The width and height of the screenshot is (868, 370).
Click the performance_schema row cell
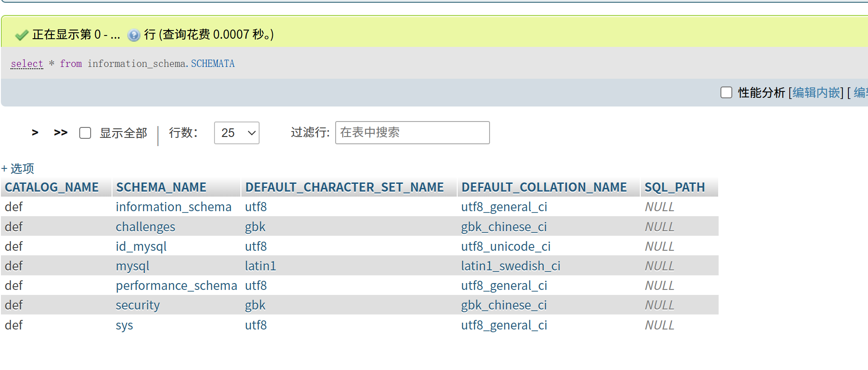pos(176,285)
